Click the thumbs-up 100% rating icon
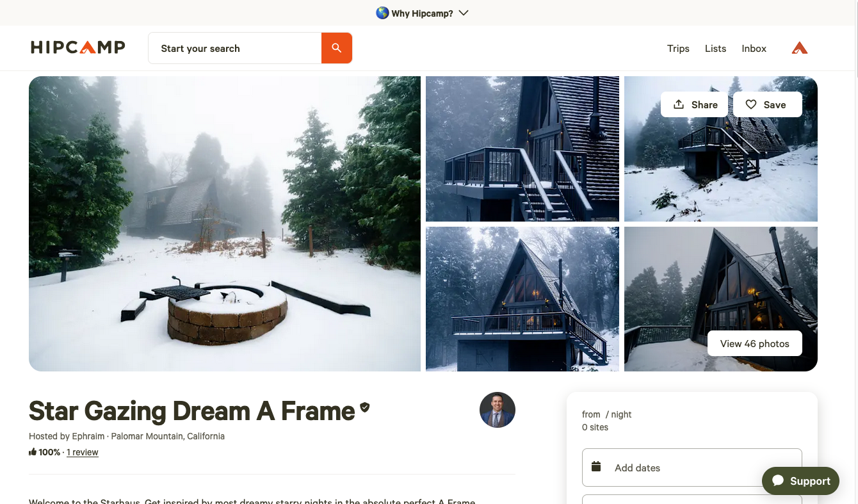 (33, 452)
